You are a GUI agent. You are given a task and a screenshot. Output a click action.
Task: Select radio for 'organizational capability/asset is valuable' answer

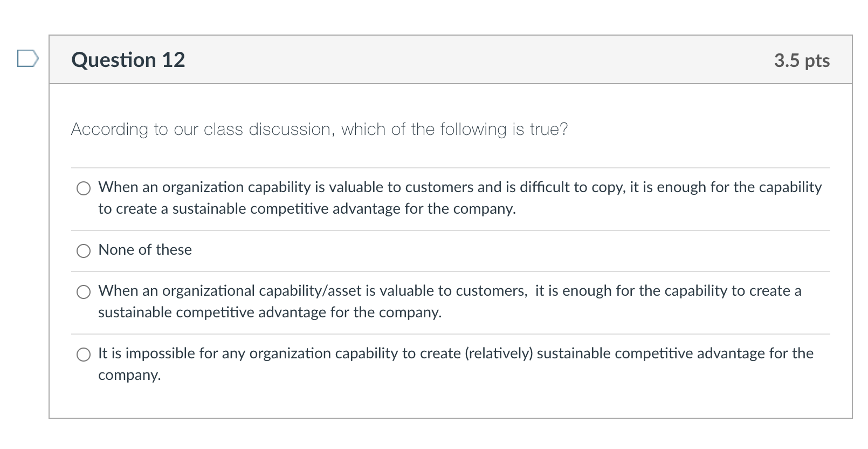pyautogui.click(x=84, y=292)
